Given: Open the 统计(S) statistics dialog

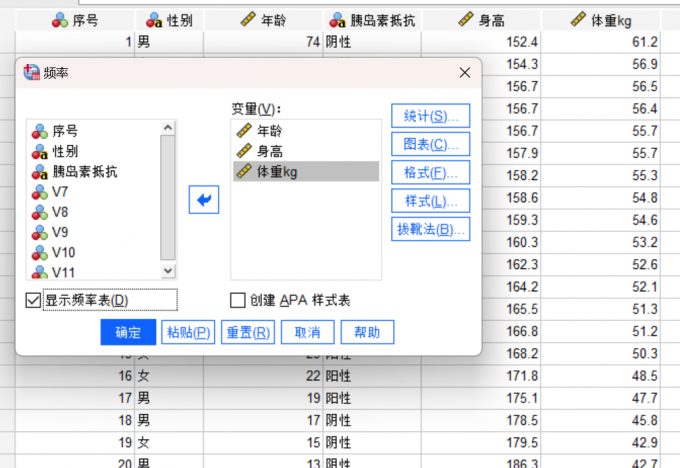Looking at the screenshot, I should tap(430, 116).
